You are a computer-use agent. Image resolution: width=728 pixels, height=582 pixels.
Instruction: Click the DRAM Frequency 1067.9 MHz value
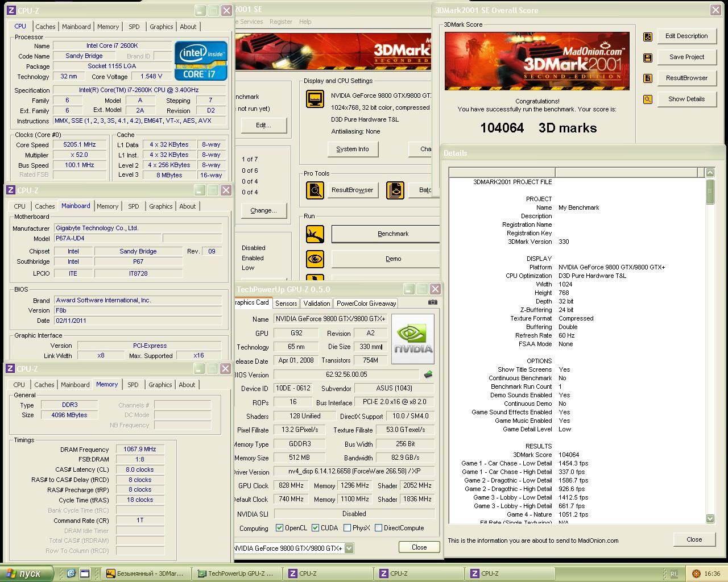coord(140,450)
